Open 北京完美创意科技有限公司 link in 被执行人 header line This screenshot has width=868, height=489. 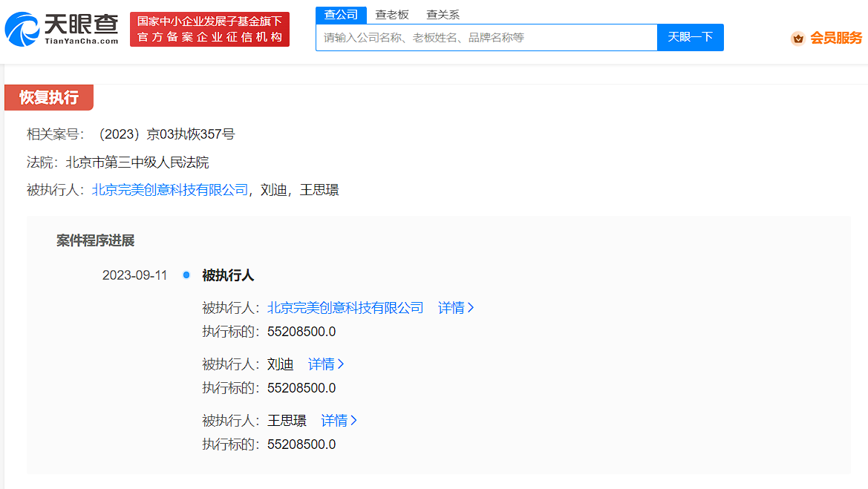tap(170, 190)
